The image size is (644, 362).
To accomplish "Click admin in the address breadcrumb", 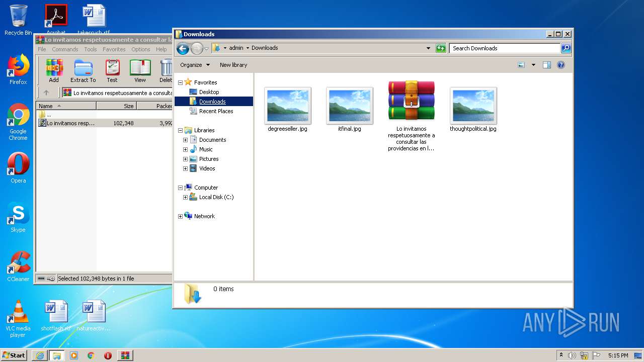I will [x=236, y=48].
